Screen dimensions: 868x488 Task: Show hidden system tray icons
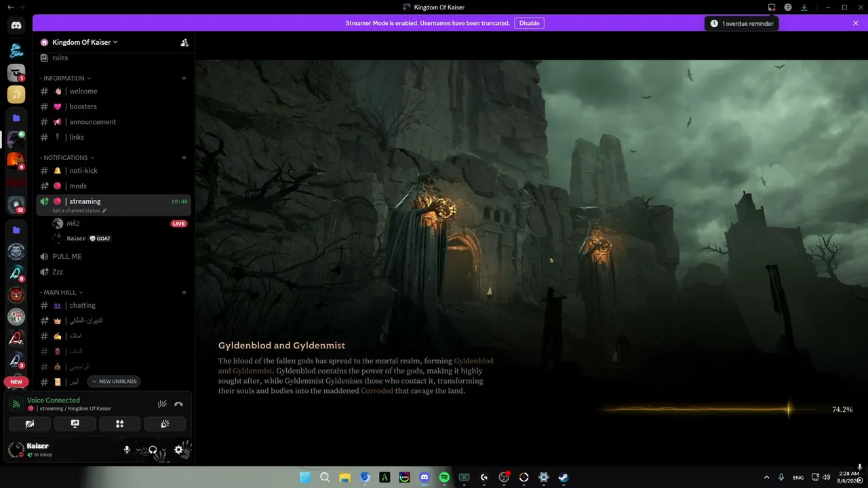coord(766,477)
